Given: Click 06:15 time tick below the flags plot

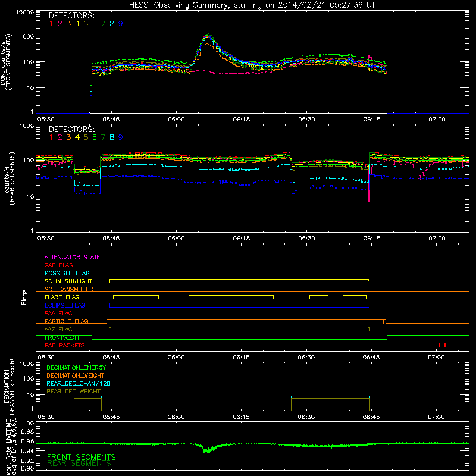Looking at the screenshot, I should pos(242,358).
